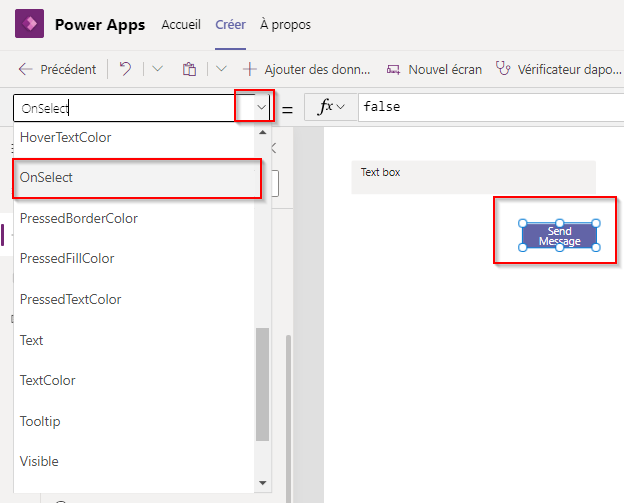Click the plus icon for adding data
The width and height of the screenshot is (624, 503).
pos(250,69)
